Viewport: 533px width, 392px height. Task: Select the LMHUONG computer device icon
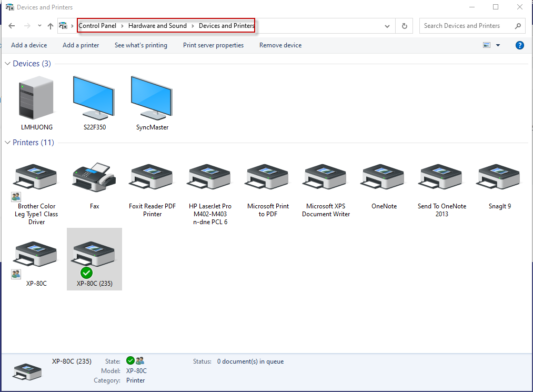pyautogui.click(x=36, y=97)
